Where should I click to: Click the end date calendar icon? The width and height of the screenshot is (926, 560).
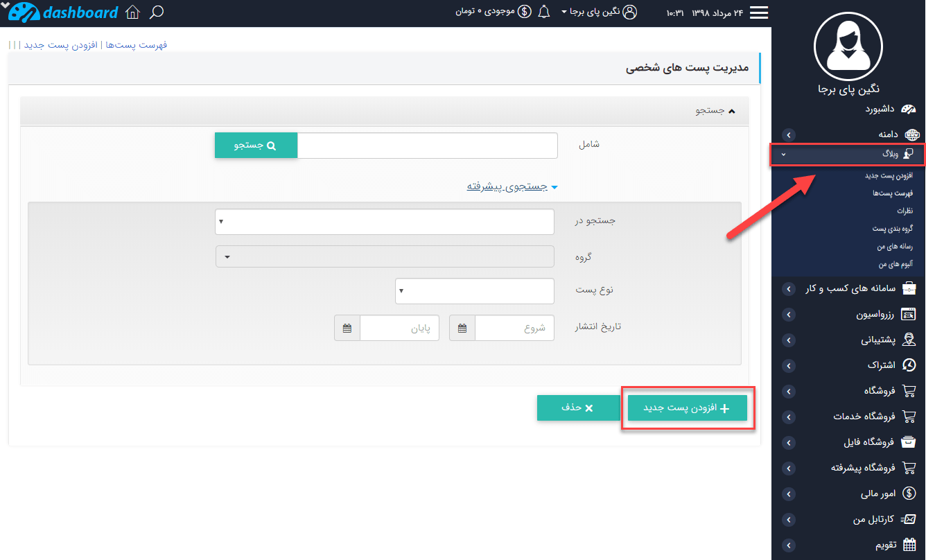coord(347,328)
